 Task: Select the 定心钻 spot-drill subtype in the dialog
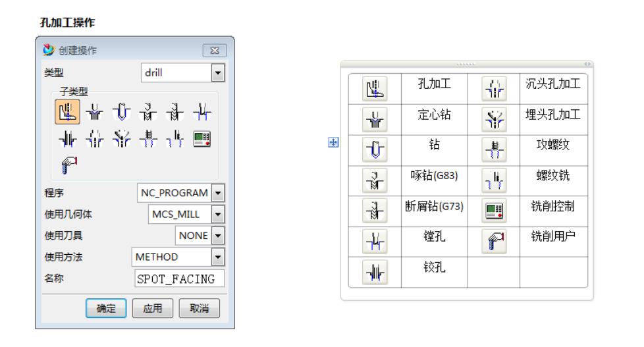(x=94, y=111)
